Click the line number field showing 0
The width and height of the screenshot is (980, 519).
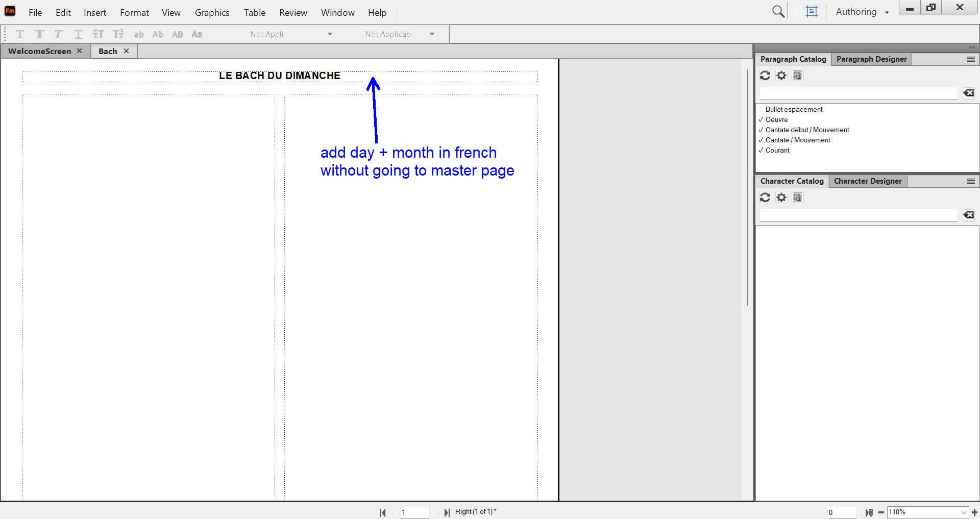coord(841,512)
